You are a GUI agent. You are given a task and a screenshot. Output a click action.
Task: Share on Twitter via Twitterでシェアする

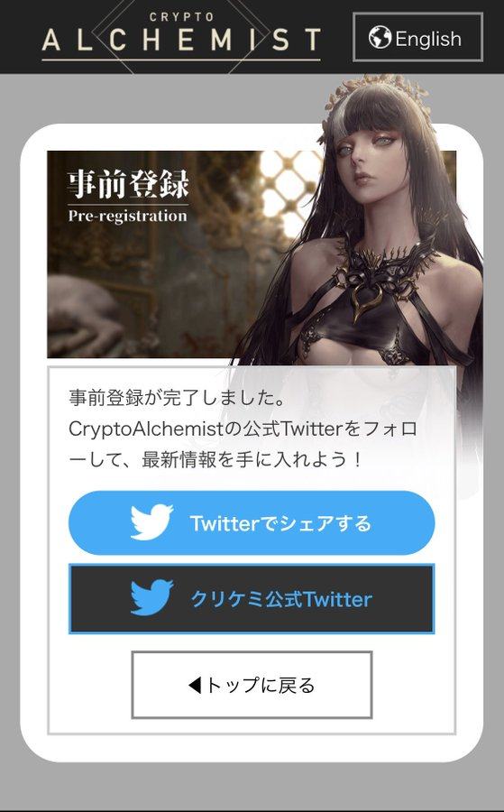(252, 523)
